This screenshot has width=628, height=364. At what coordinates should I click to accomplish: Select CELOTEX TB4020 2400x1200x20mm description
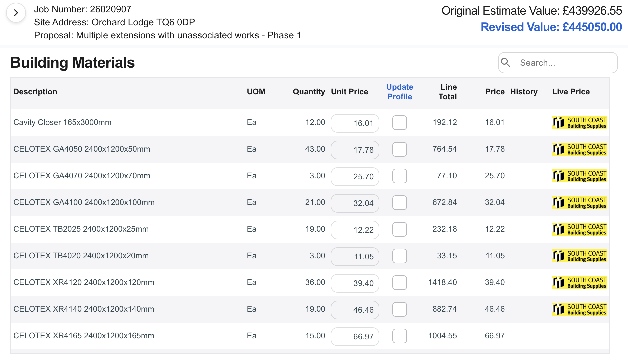coord(81,256)
